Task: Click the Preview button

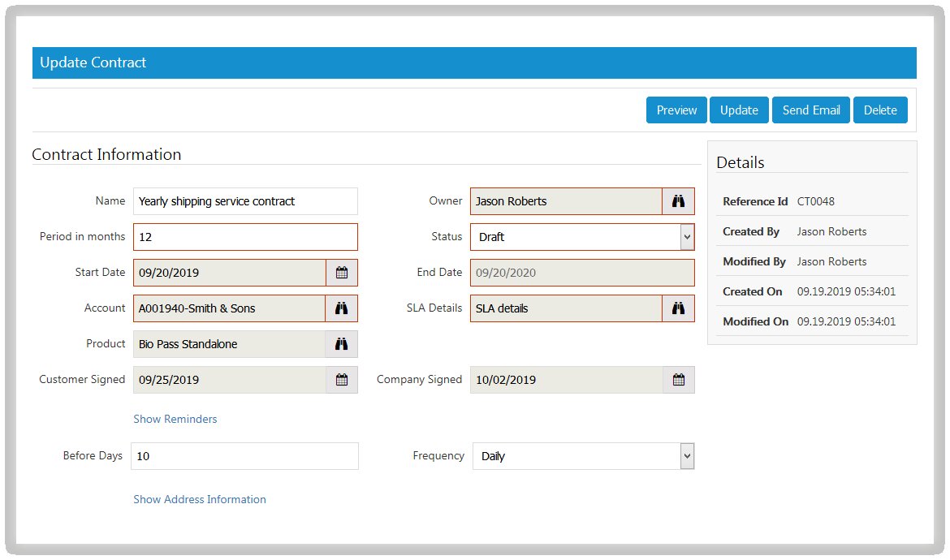Action: (x=676, y=110)
